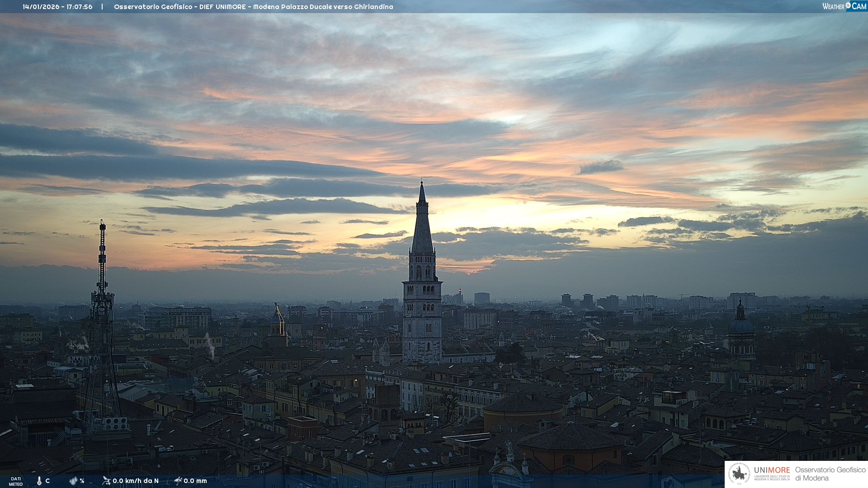
Task: Click the UNIMORE horseman seal emblem
Action: point(739,474)
